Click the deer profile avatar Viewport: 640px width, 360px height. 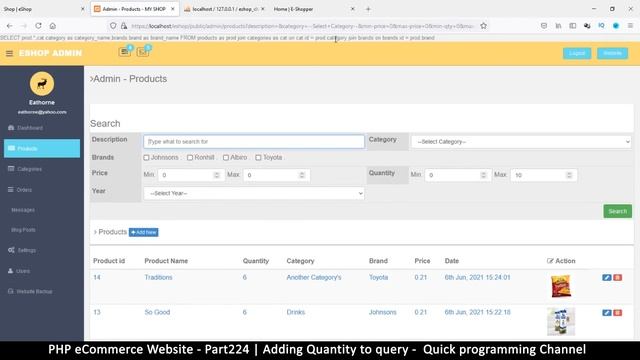coord(42,84)
